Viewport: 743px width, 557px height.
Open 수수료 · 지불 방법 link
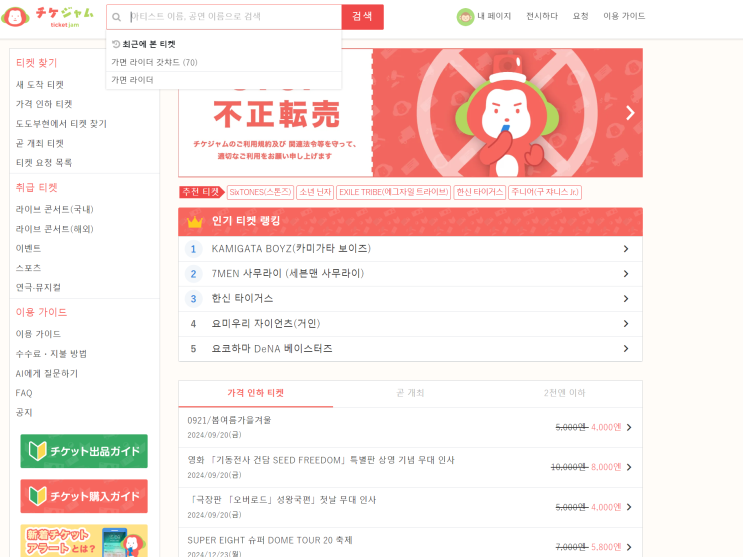[x=51, y=354]
